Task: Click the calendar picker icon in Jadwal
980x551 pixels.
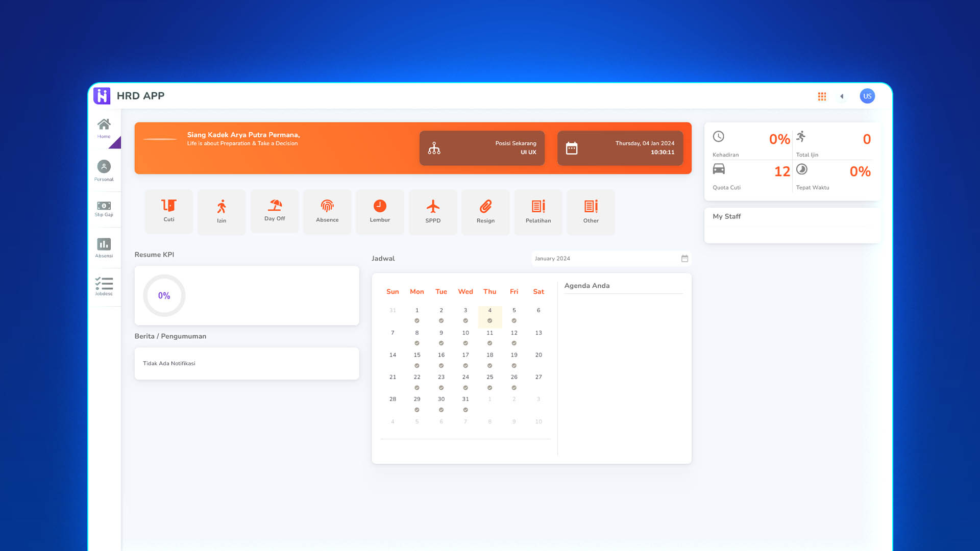Action: (684, 258)
